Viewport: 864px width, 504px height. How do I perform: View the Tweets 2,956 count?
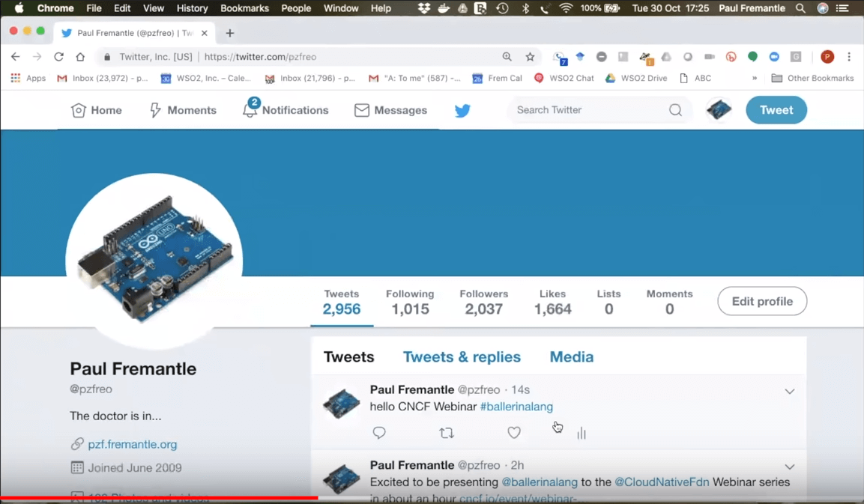(342, 303)
